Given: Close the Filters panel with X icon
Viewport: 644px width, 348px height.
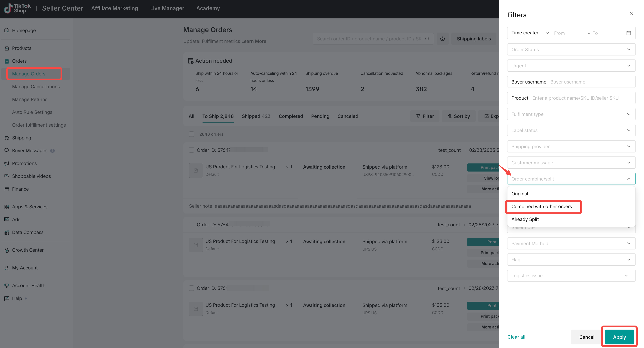Looking at the screenshot, I should pyautogui.click(x=631, y=14).
